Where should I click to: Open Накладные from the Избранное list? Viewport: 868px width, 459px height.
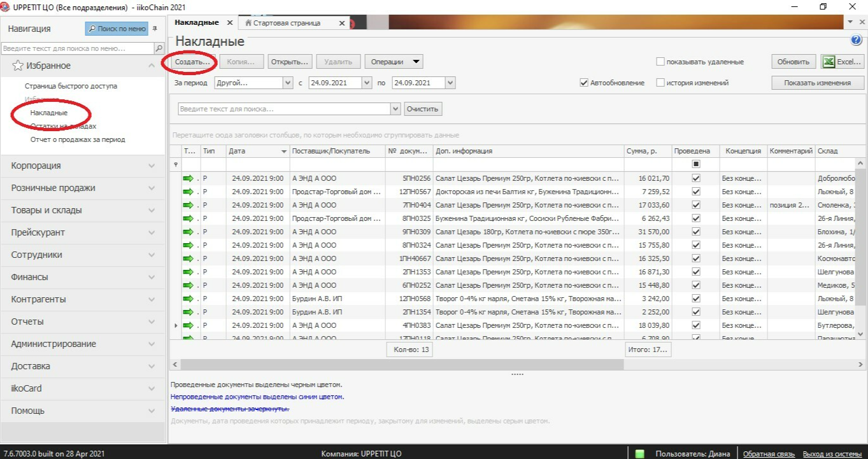click(x=49, y=113)
